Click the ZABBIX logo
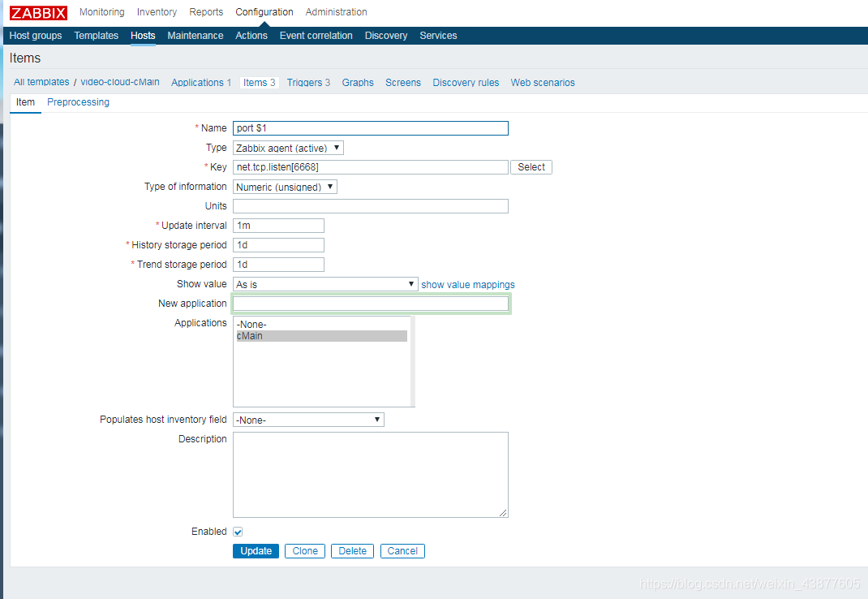Viewport: 868px width, 599px height. (x=38, y=13)
